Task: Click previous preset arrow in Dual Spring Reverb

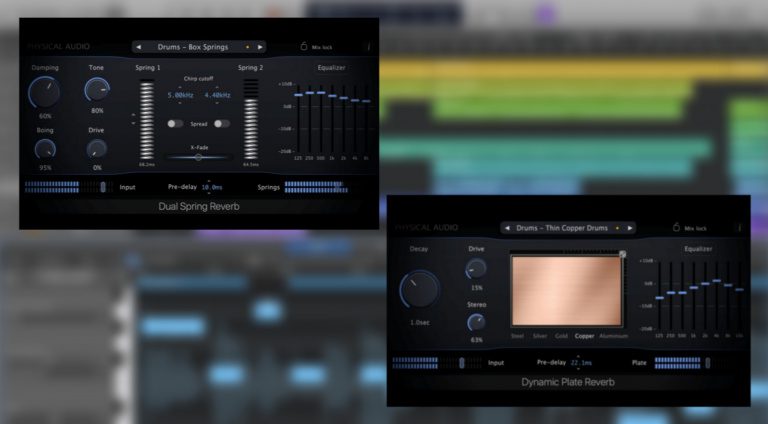Action: pos(139,47)
